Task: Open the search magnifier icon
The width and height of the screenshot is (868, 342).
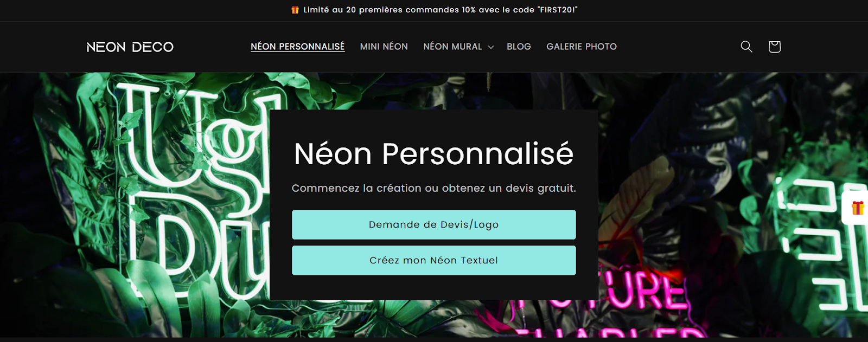Action: (746, 47)
